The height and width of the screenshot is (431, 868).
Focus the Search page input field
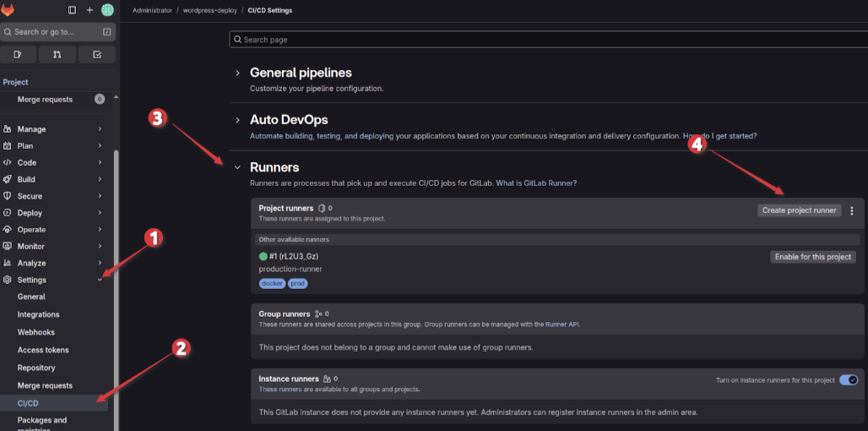pos(549,40)
